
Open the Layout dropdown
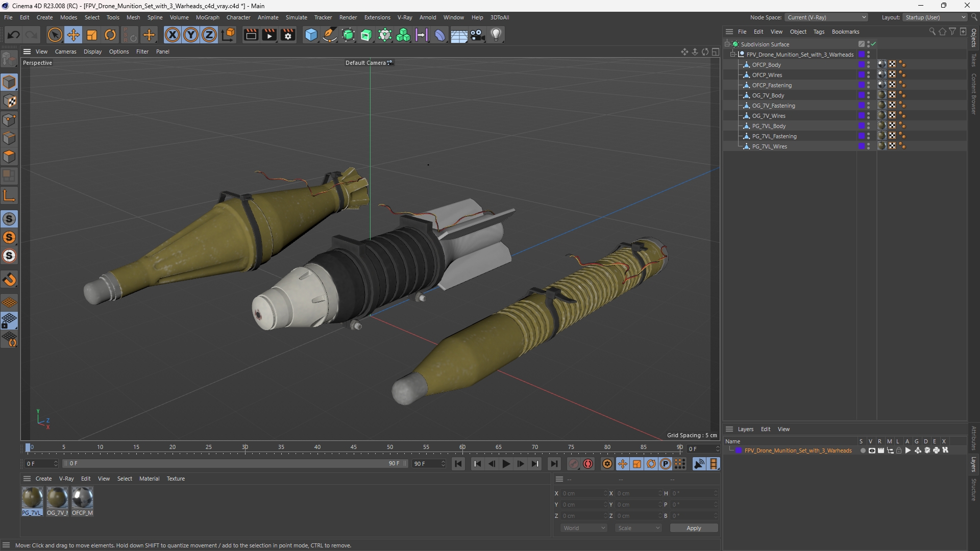coord(935,17)
